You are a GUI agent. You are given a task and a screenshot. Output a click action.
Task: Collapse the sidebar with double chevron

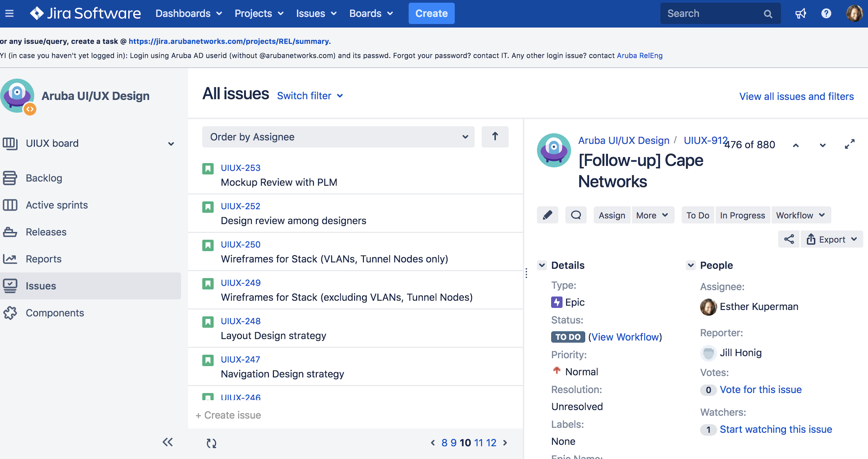click(x=167, y=442)
